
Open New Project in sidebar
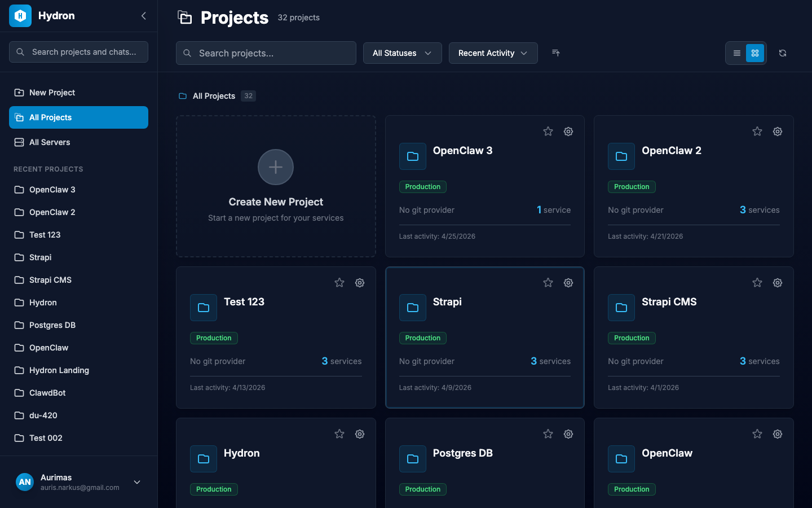[78, 93]
